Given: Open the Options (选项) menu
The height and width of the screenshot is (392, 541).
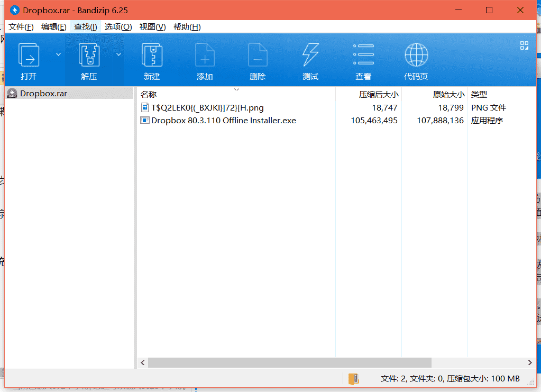Looking at the screenshot, I should click(x=118, y=27).
